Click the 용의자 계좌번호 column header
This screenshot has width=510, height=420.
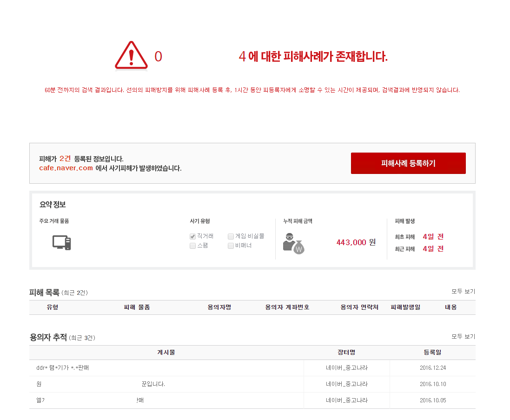287,307
